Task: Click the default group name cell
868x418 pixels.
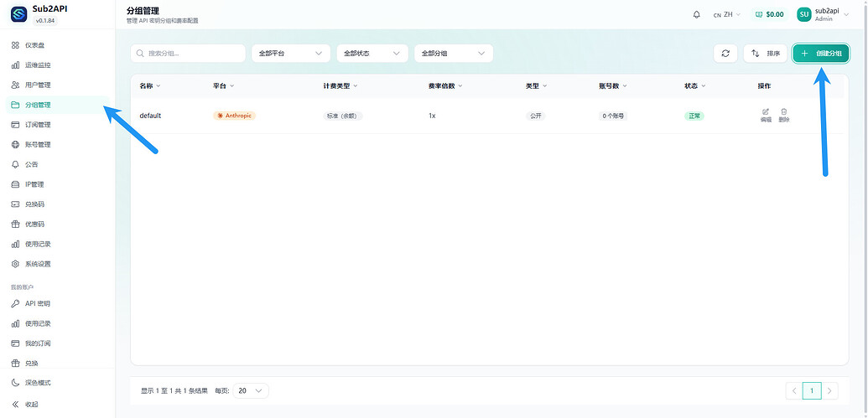Action: (x=150, y=116)
